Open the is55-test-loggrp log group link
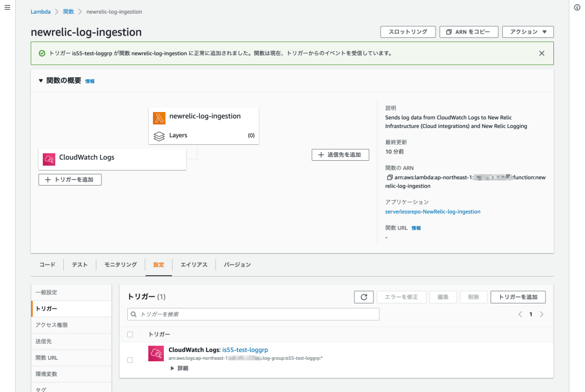 point(245,350)
